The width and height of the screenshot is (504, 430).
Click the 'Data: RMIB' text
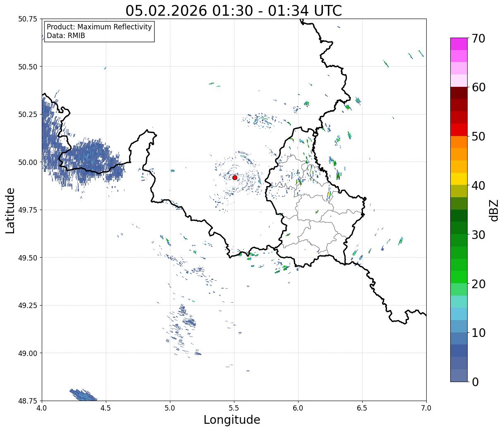click(x=66, y=36)
